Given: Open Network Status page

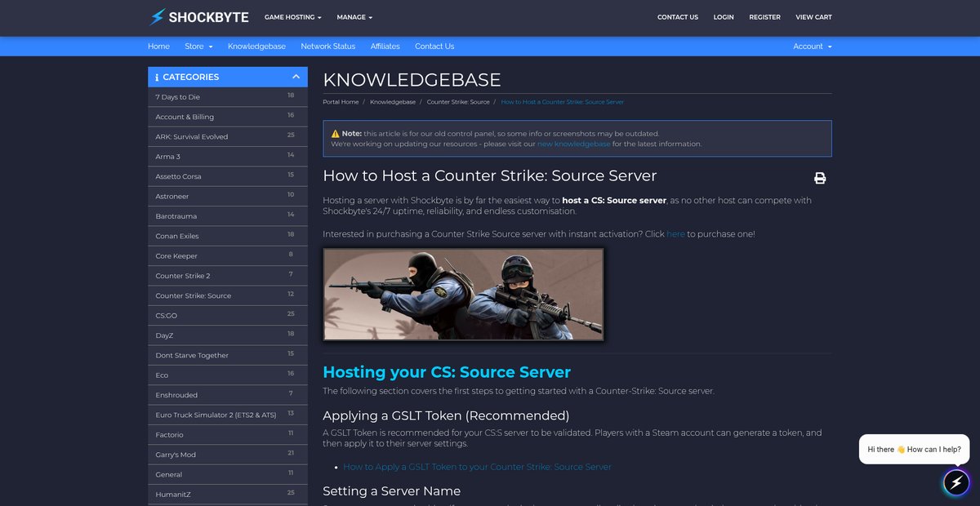Looking at the screenshot, I should tap(328, 47).
